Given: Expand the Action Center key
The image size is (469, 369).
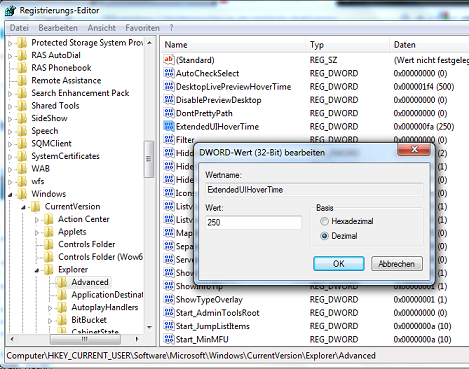Looking at the screenshot, I should click(x=37, y=220).
